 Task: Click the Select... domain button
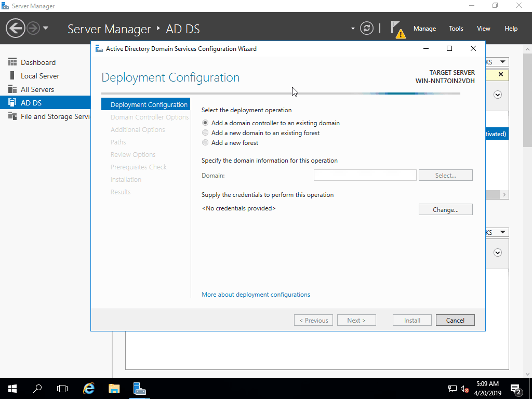445,176
